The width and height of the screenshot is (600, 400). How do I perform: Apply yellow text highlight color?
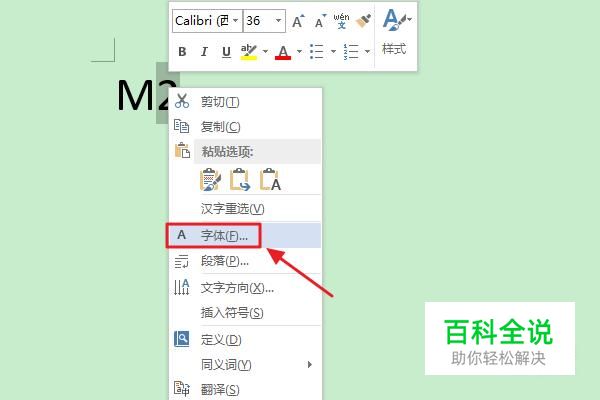[x=248, y=51]
